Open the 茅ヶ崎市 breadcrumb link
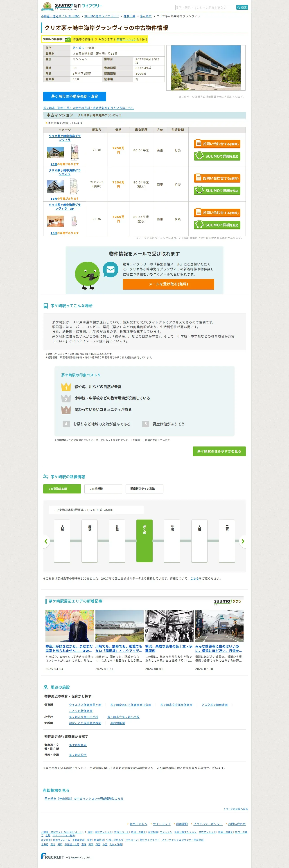 point(146,16)
